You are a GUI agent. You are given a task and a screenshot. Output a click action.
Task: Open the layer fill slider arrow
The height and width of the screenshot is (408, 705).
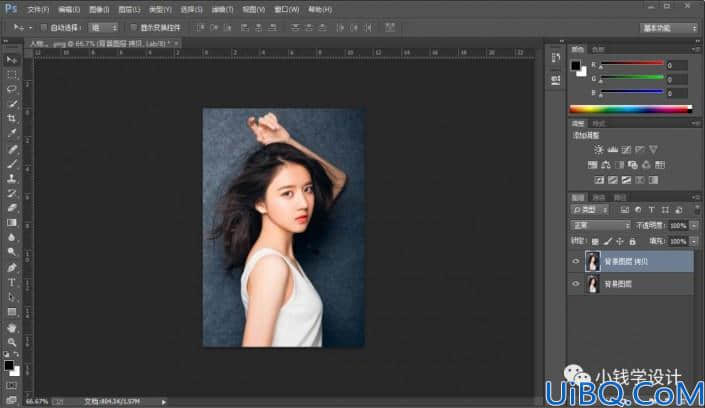[694, 242]
